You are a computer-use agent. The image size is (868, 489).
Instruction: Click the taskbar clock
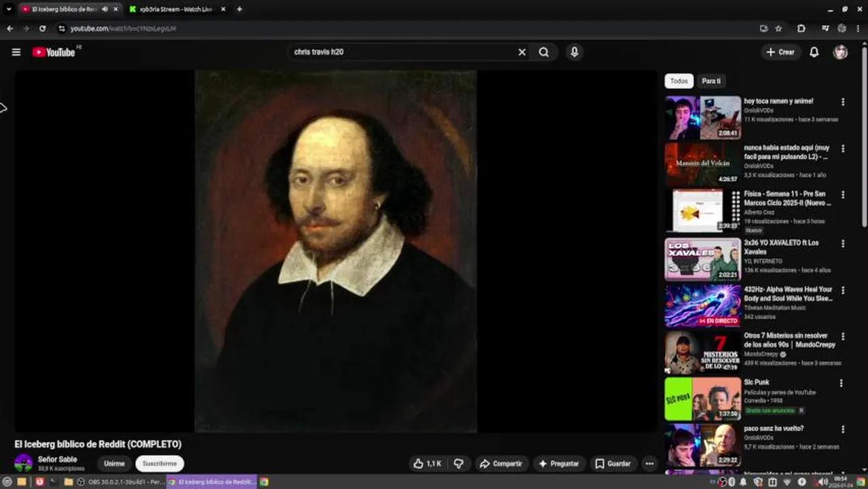pos(841,482)
